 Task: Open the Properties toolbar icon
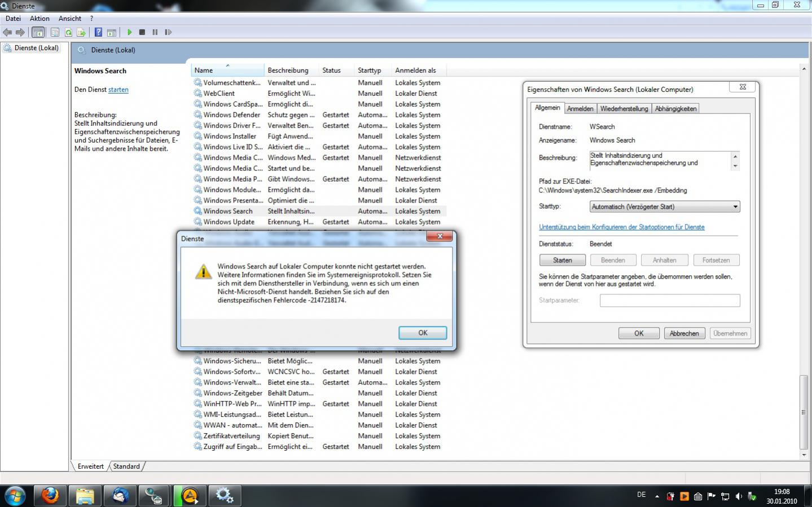[55, 32]
